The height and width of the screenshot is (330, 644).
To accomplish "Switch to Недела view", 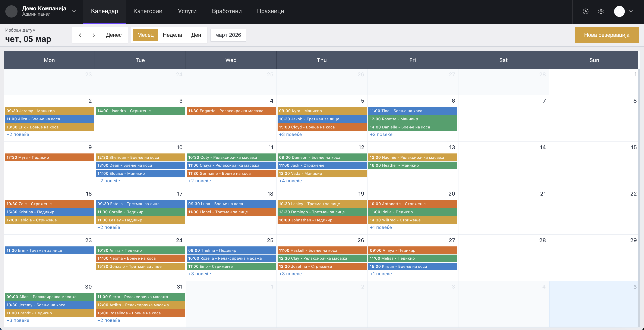I will 172,35.
